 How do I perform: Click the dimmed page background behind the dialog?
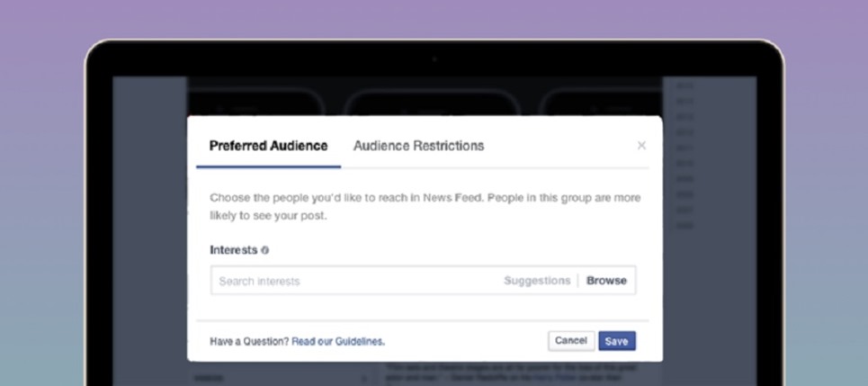[148, 225]
